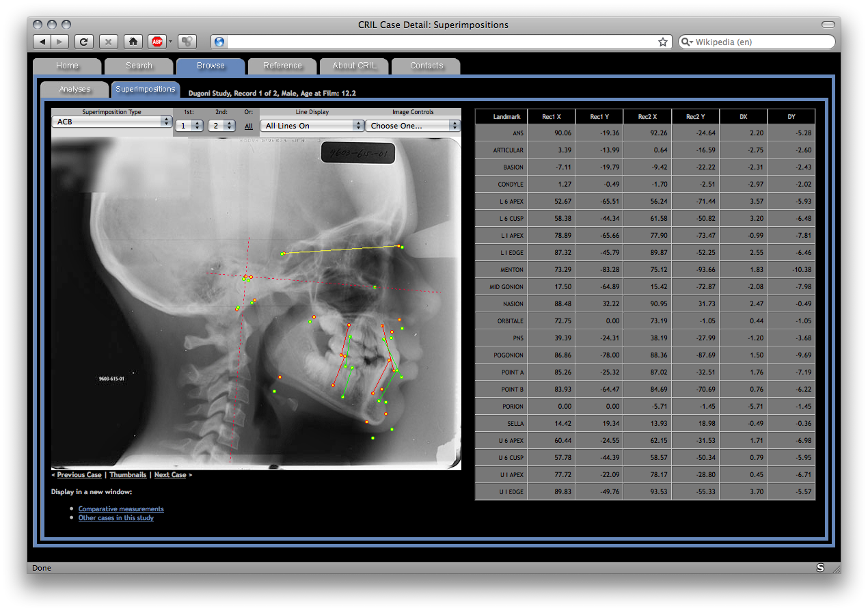Bookmark page with the star icon
This screenshot has width=868, height=611.
662,42
